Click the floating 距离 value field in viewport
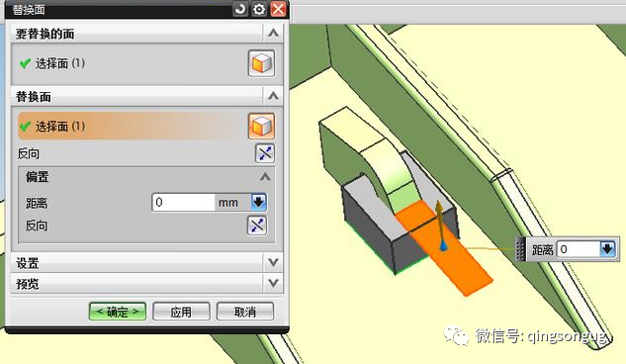The image size is (626, 364). 579,249
